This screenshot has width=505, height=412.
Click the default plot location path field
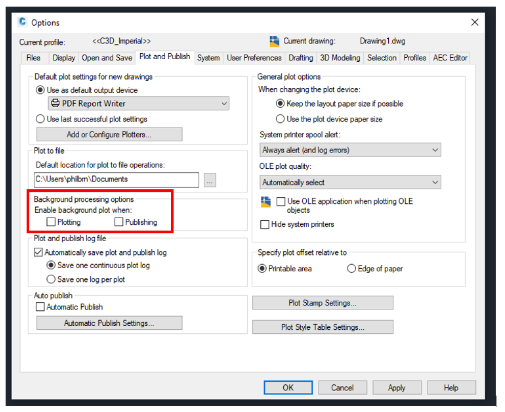116,180
